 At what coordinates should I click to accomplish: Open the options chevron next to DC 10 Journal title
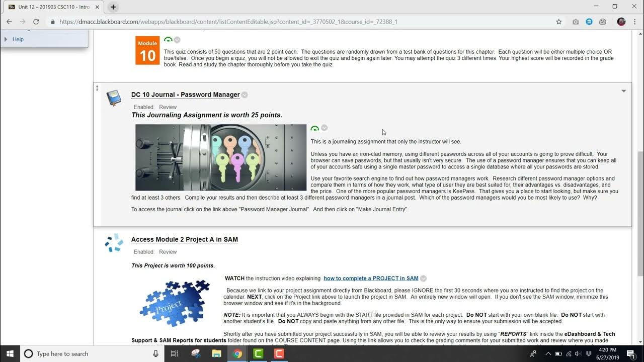[x=245, y=95]
